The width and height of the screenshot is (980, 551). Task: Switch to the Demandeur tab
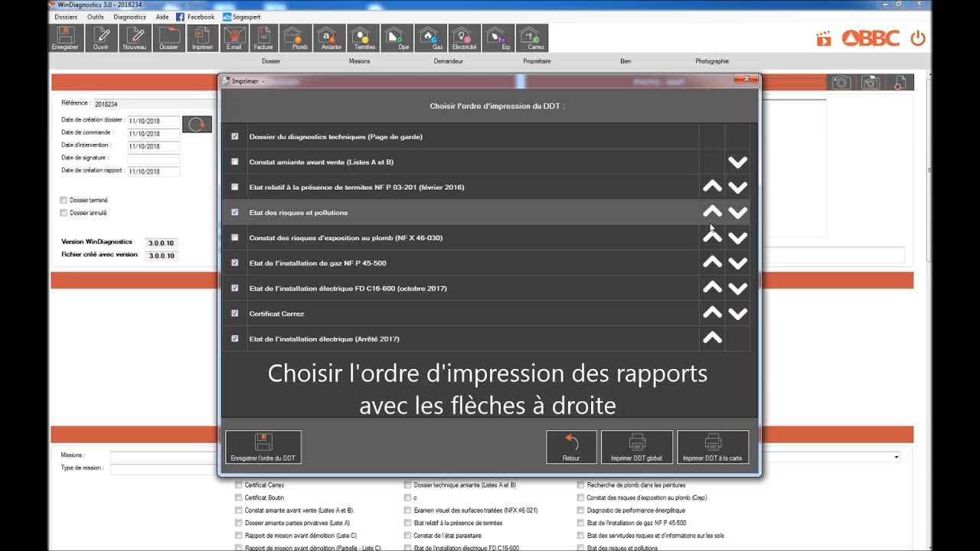click(448, 61)
